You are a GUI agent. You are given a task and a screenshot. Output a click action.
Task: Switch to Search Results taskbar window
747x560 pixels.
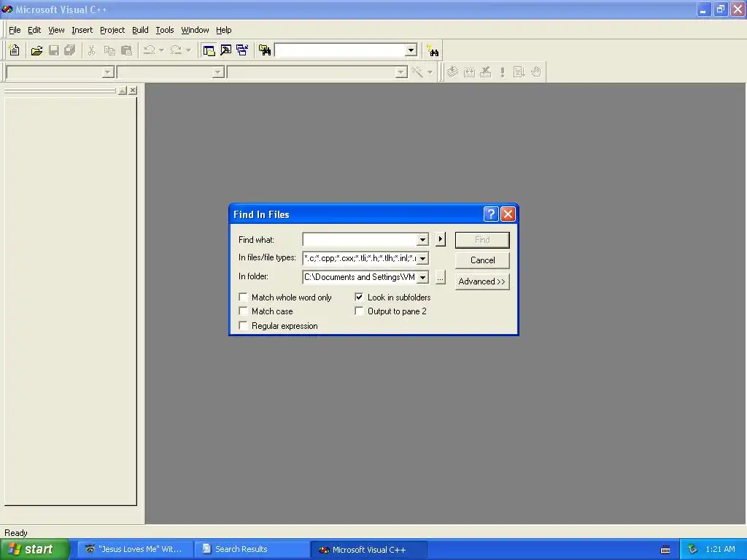pos(252,549)
